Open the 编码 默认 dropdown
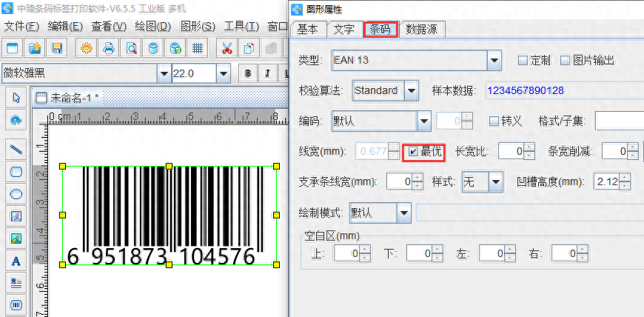 click(424, 121)
